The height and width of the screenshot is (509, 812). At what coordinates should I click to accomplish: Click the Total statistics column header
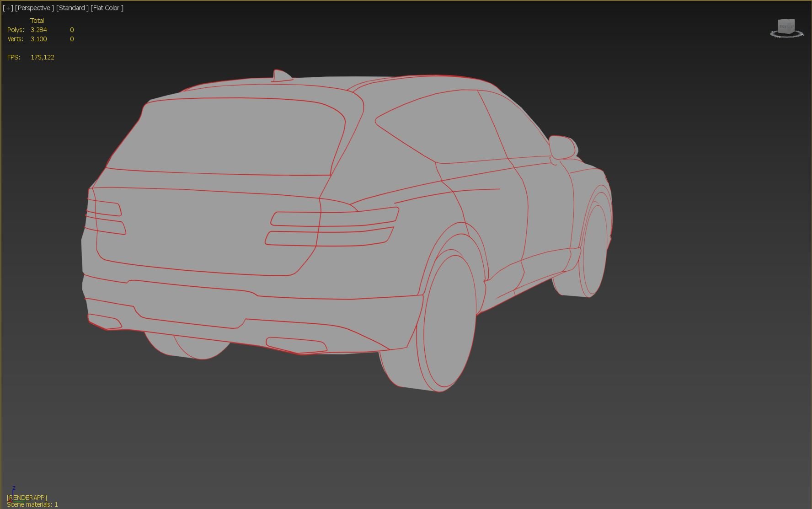[x=37, y=20]
